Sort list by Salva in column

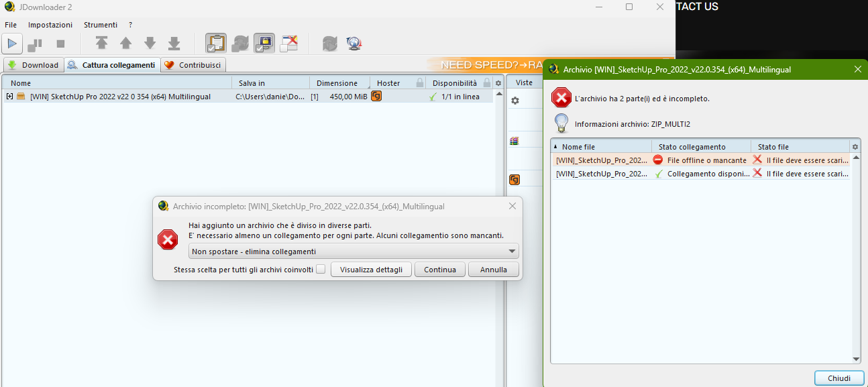tap(271, 83)
